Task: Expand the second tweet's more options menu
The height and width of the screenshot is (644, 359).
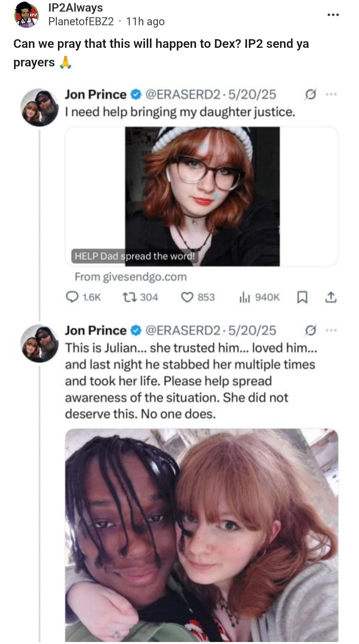Action: click(x=331, y=331)
